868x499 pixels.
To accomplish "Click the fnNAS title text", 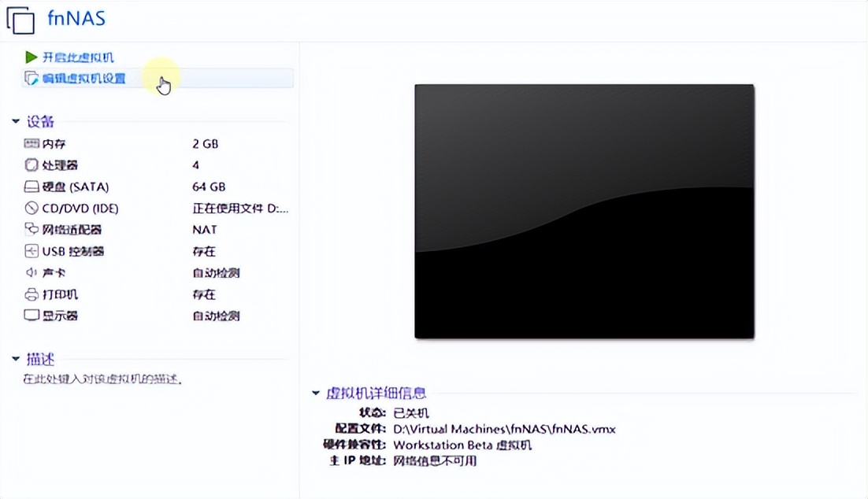I will (76, 18).
